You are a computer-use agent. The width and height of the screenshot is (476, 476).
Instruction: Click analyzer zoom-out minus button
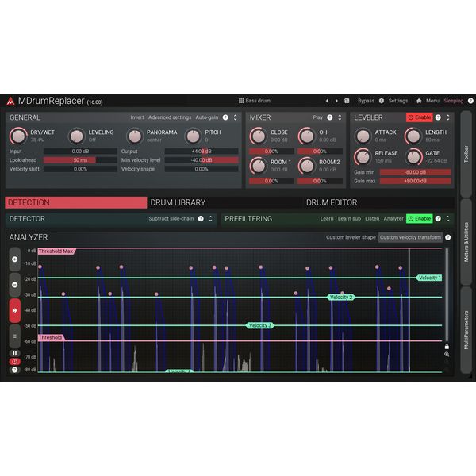[x=14, y=285]
